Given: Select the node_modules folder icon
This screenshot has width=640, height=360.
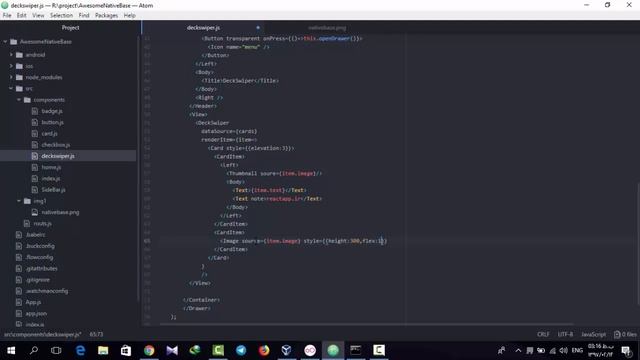Looking at the screenshot, I should (x=19, y=77).
